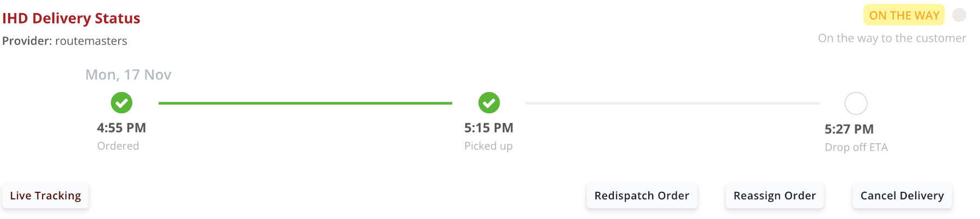Click the Drop off ETA label

[856, 147]
